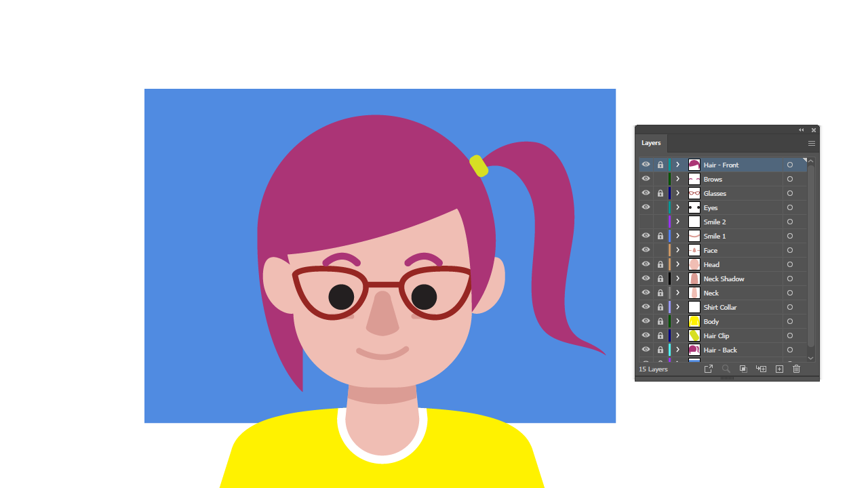Click the Delete Selection trash icon
Viewport: 868px width, 488px height.
[x=797, y=369]
